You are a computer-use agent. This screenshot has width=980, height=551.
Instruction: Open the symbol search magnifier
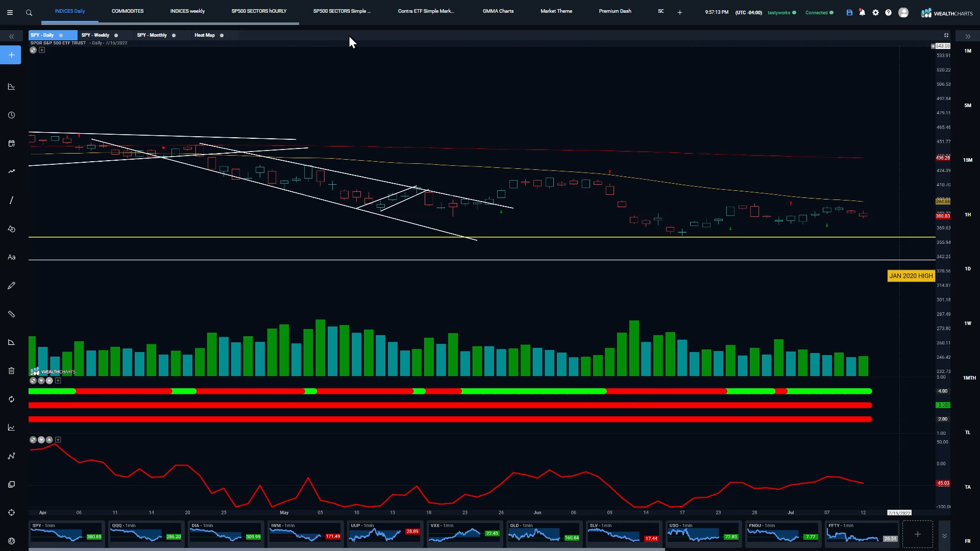[29, 13]
